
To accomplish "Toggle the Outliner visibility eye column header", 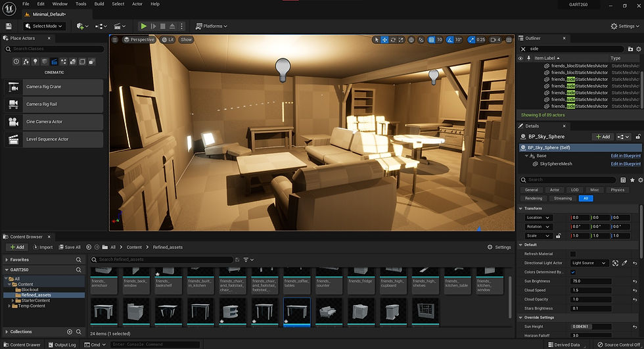I will tap(520, 58).
